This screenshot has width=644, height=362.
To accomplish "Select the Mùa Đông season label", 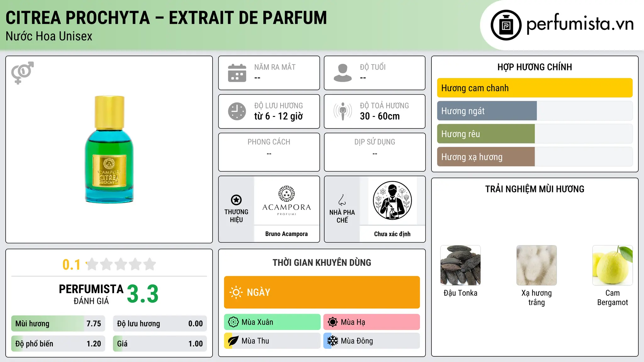I will tap(357, 341).
